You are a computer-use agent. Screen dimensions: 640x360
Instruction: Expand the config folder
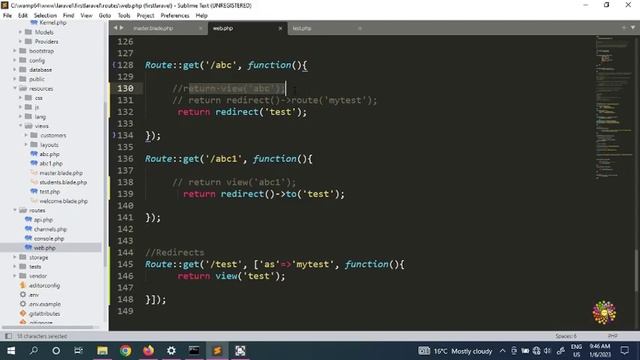pos(15,60)
